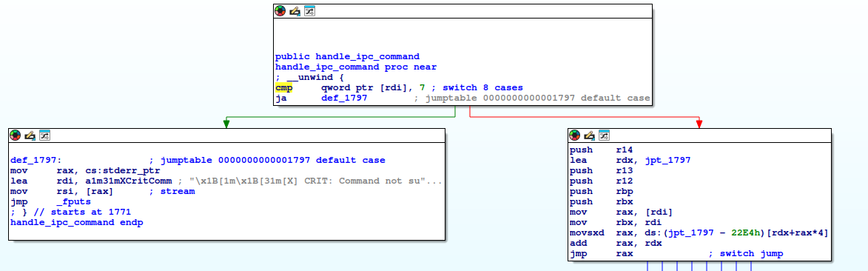This screenshot has width=868, height=271.
Task: Click the highlighted 'cmp' mnemonic
Action: [x=283, y=88]
